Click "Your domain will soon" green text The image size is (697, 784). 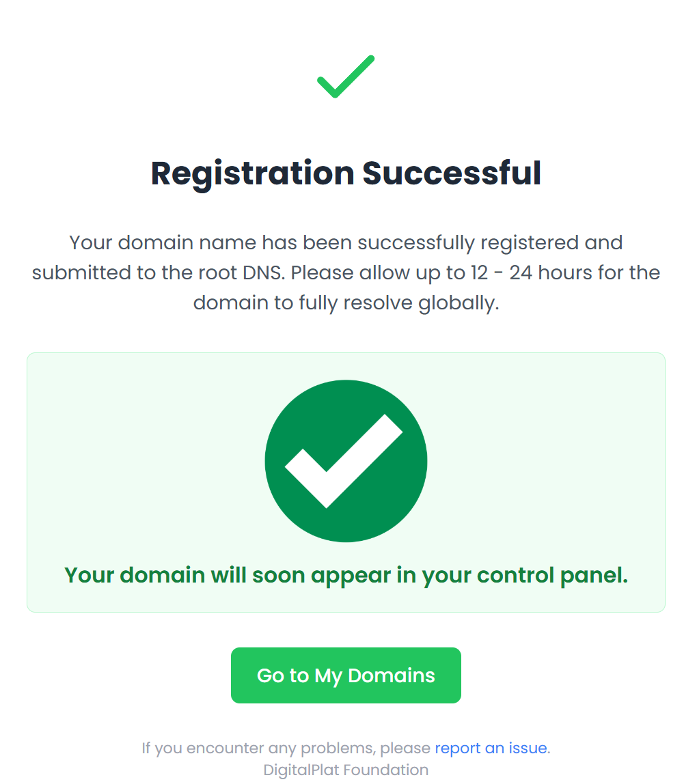pyautogui.click(x=184, y=576)
